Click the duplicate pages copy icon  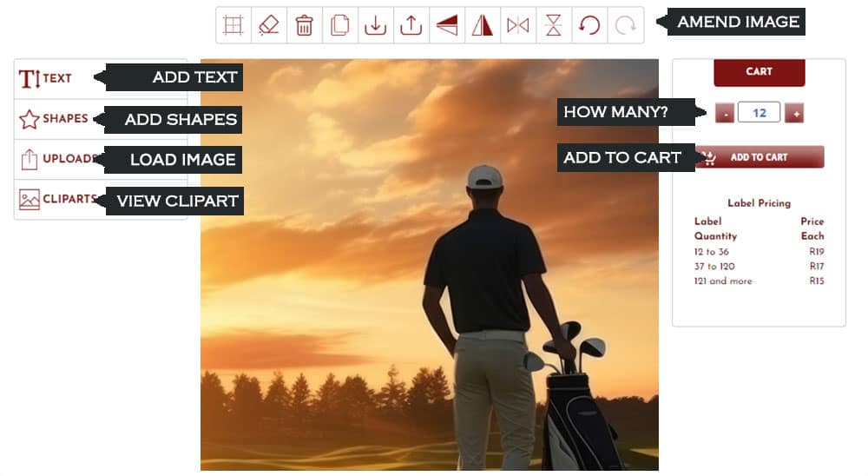click(340, 25)
